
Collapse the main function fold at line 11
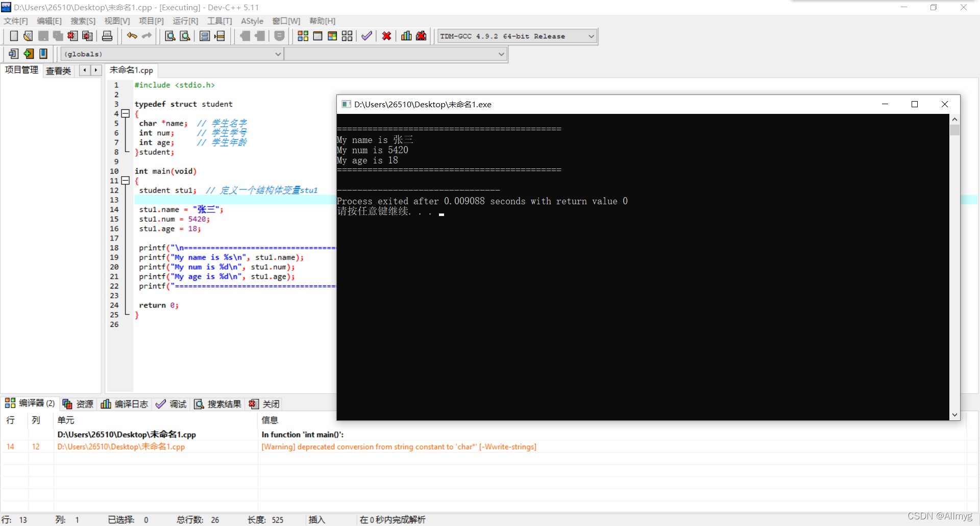pyautogui.click(x=125, y=181)
